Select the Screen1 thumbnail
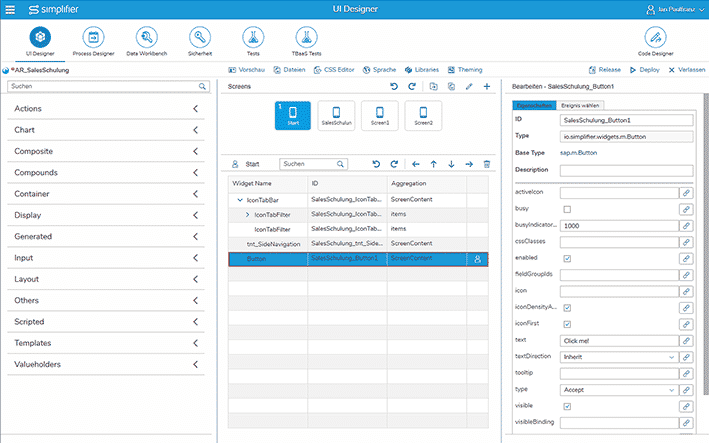 pos(380,116)
